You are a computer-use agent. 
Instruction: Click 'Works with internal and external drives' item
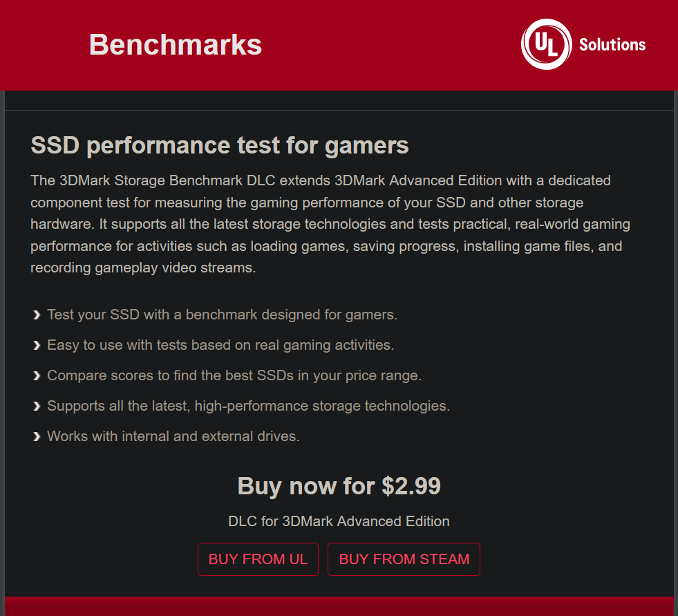click(x=173, y=436)
